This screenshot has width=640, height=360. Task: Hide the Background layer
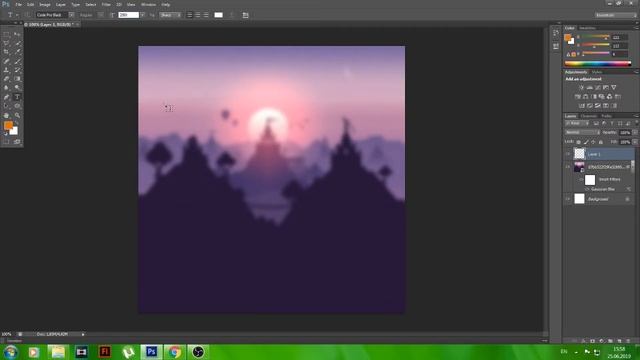(x=568, y=199)
